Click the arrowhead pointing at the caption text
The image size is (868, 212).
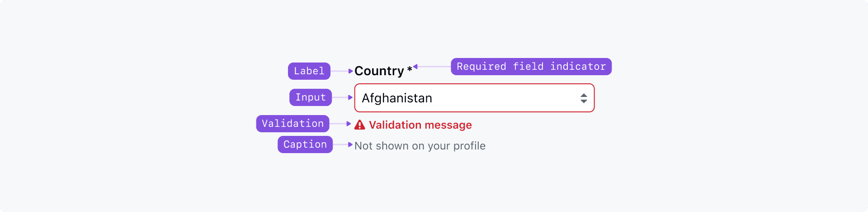click(351, 145)
